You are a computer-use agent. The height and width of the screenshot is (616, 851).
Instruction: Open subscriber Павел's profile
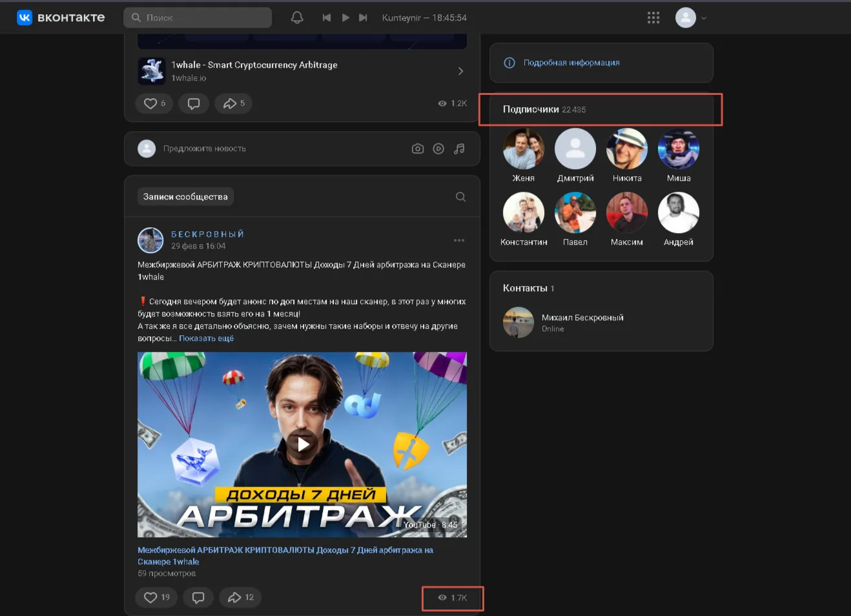pyautogui.click(x=575, y=220)
